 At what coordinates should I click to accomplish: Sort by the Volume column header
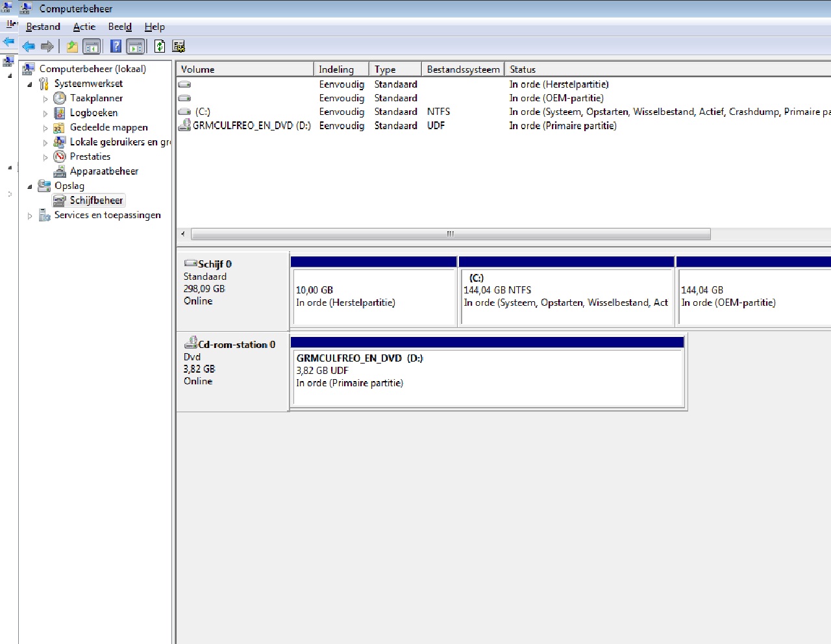click(245, 69)
